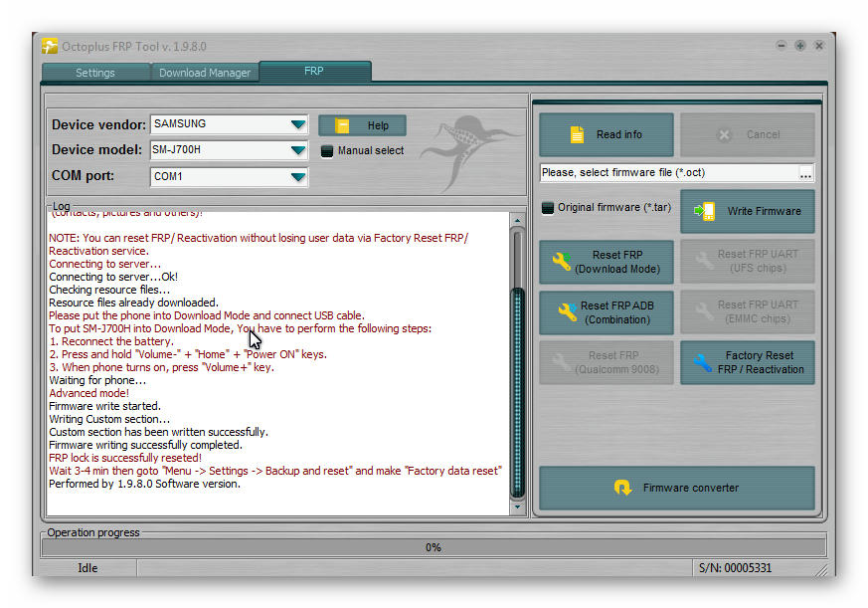Click 'Performed by 1.9.8.0 Software version.' line

tap(144, 484)
